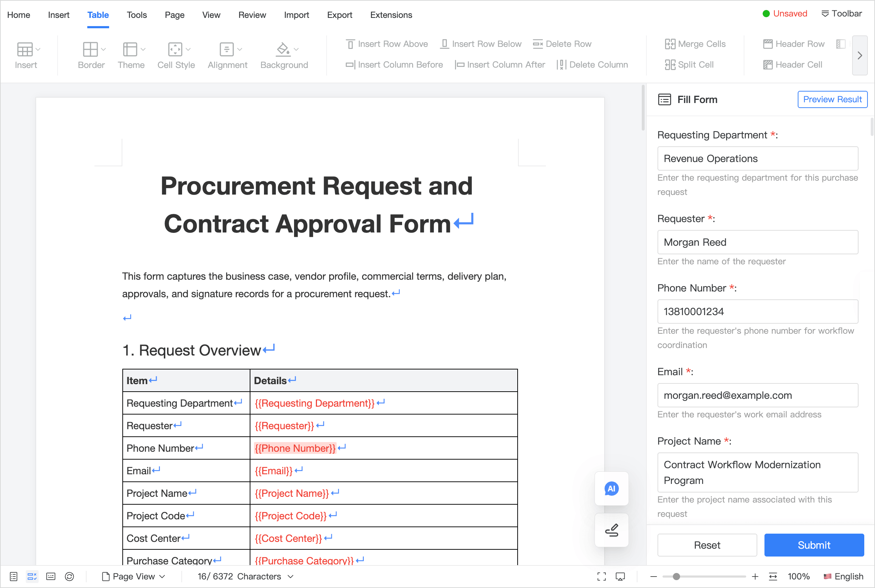875x588 pixels.
Task: Click the Requesting Department input field
Action: coord(758,158)
